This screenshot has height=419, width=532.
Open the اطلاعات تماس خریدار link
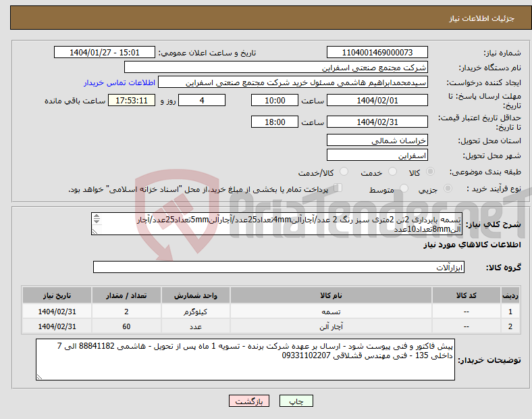119,82
